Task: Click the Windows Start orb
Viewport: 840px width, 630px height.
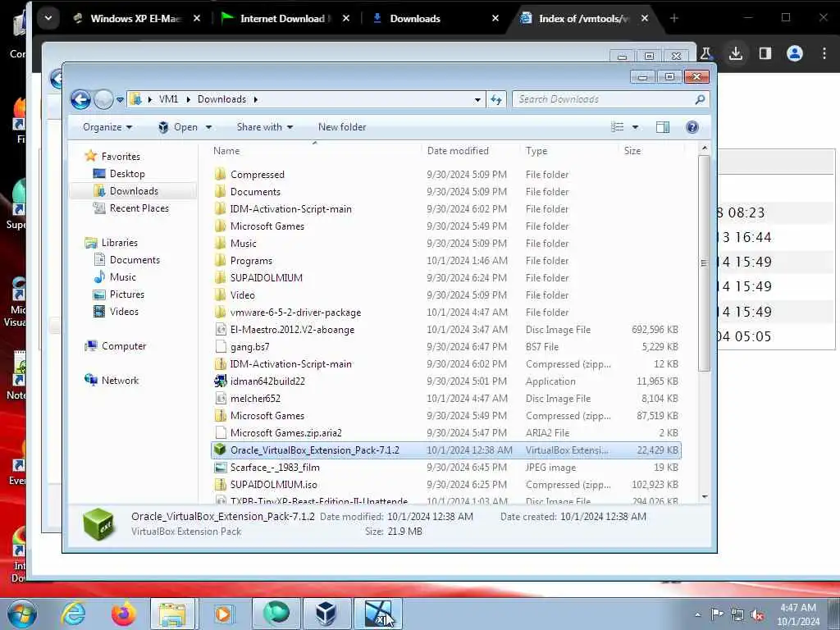Action: coord(22,614)
